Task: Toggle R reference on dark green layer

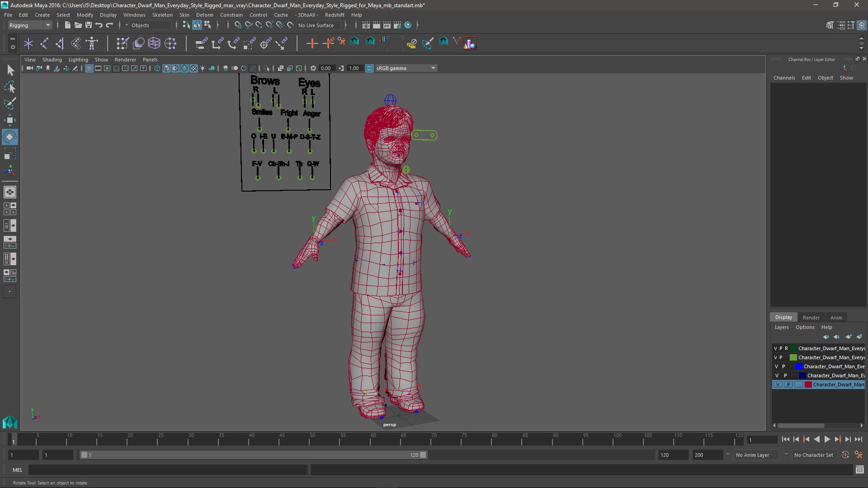Action: (x=786, y=348)
